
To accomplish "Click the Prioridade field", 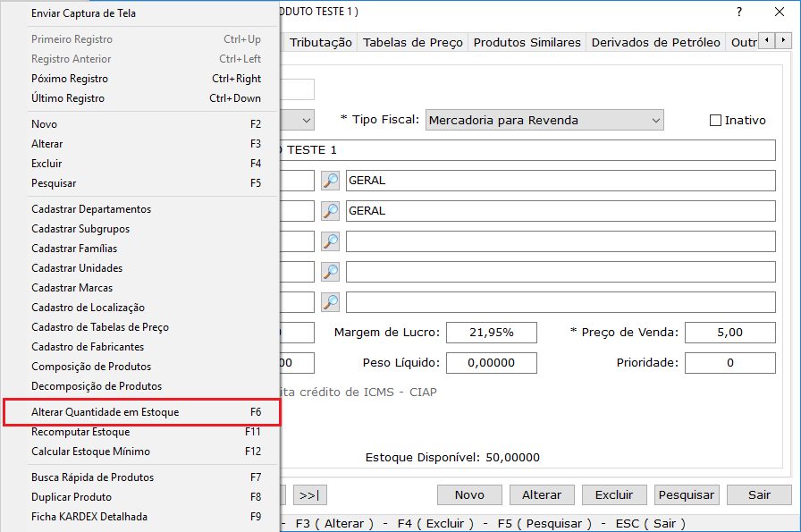I will click(x=730, y=363).
